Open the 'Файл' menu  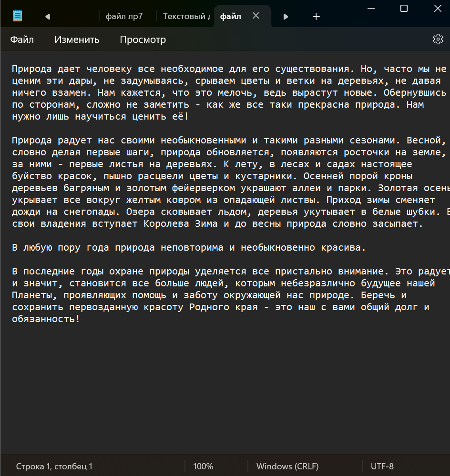[22, 40]
